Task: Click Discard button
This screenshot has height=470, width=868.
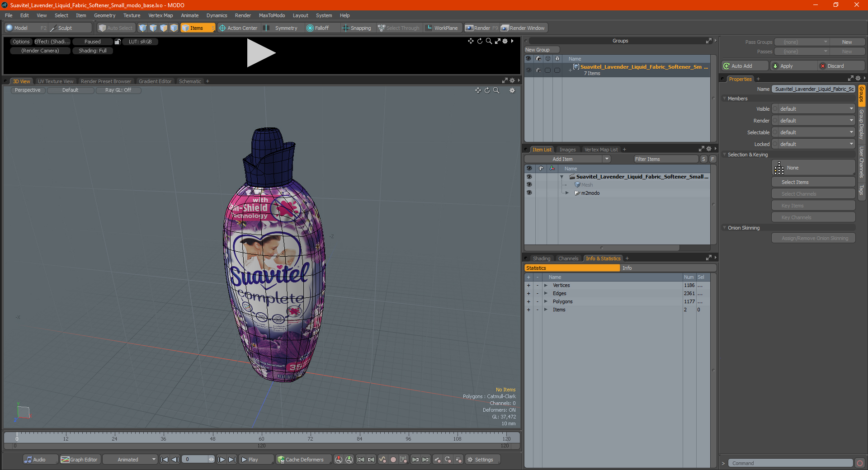Action: coord(841,66)
